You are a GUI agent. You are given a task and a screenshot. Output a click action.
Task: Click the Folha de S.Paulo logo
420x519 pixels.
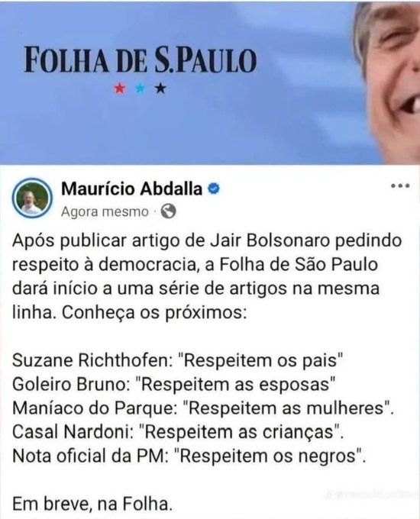[x=141, y=61]
